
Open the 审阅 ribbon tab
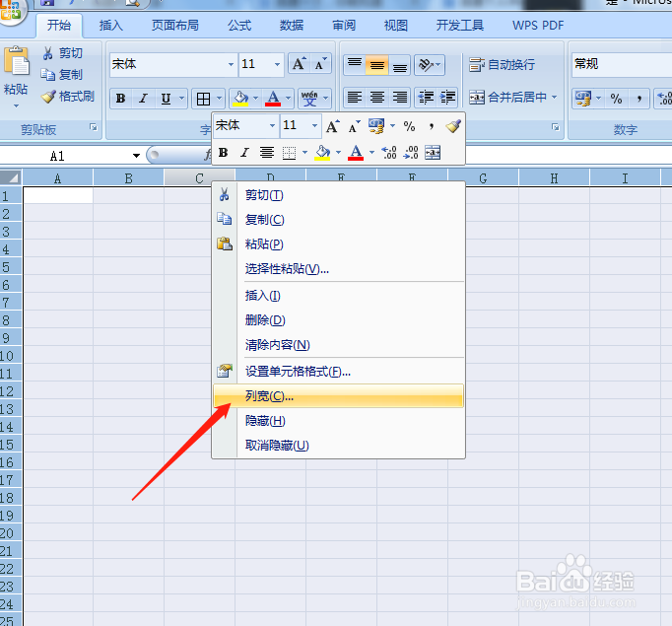point(344,26)
